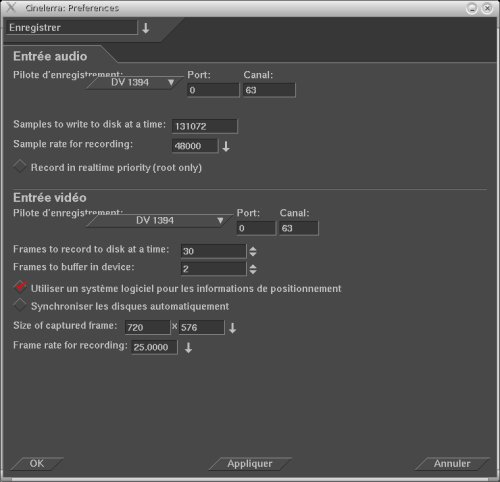Image resolution: width=500 pixels, height=482 pixels.
Task: Open sample rate presets arrow
Action: coord(226,146)
